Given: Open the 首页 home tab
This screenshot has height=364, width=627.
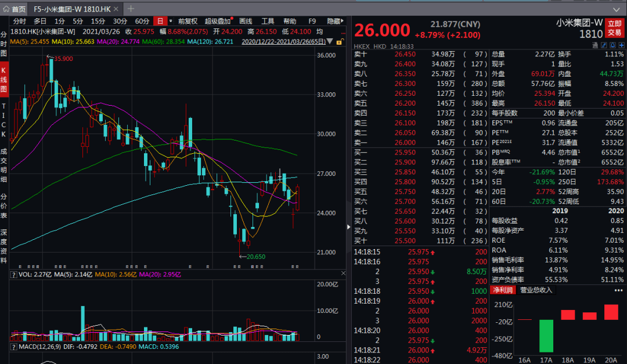Looking at the screenshot, I should 15,9.
